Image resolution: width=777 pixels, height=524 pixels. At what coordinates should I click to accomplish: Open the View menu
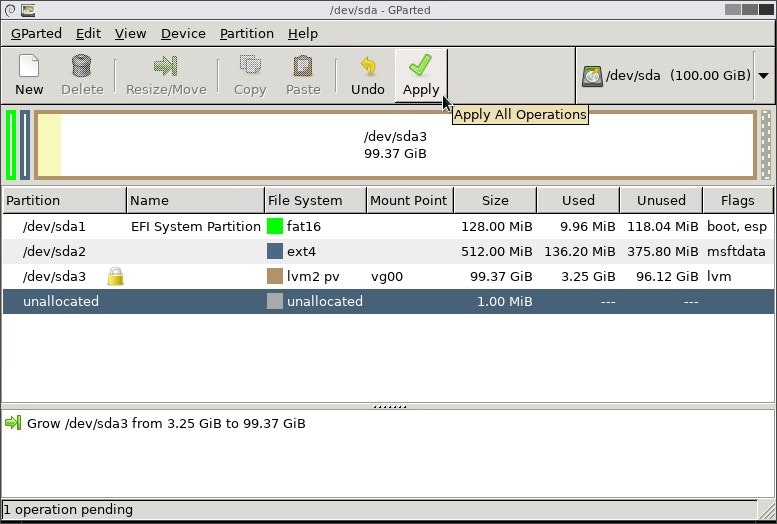(x=130, y=34)
